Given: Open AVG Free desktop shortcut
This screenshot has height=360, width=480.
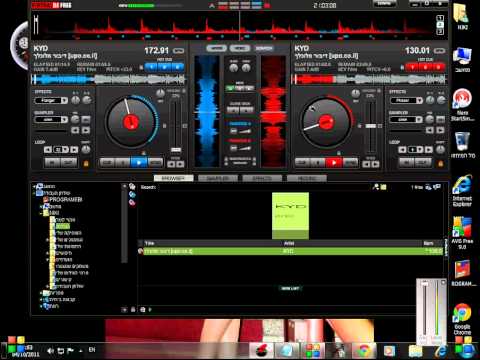Looking at the screenshot, I should pos(462,232).
